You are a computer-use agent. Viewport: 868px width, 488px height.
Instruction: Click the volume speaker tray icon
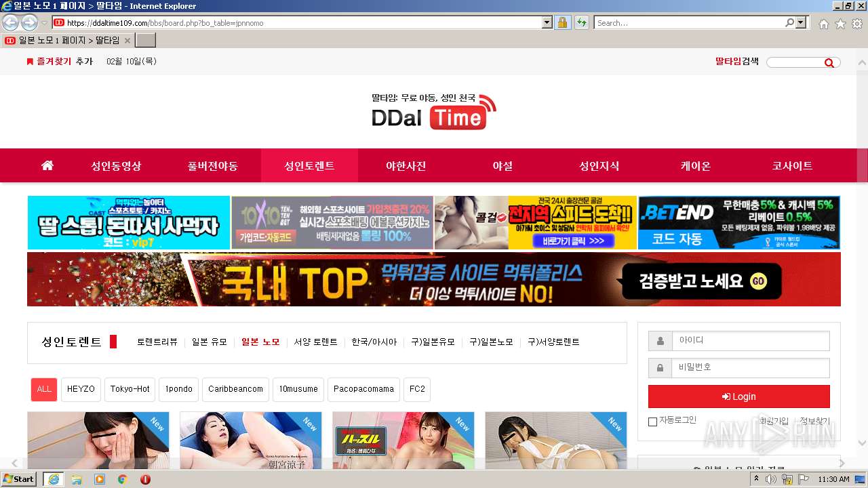771,479
